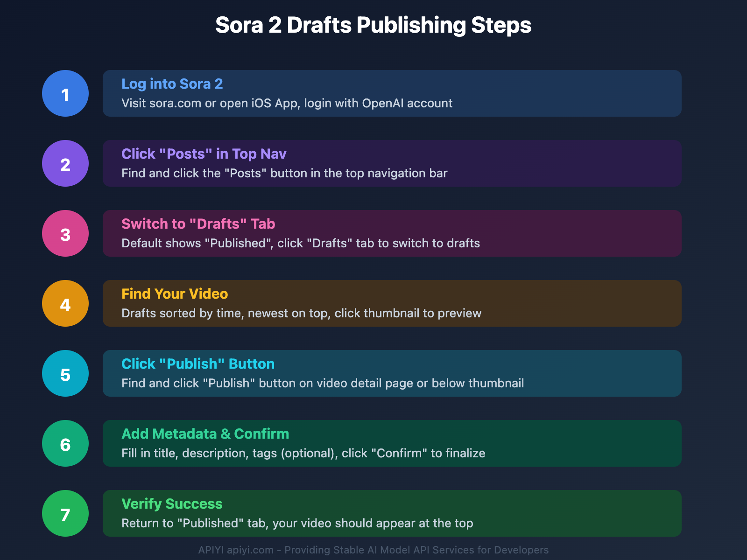This screenshot has width=747, height=560.
Task: Click the "Sora 2 Drafts Publishing Steps" title
Action: coord(373,25)
